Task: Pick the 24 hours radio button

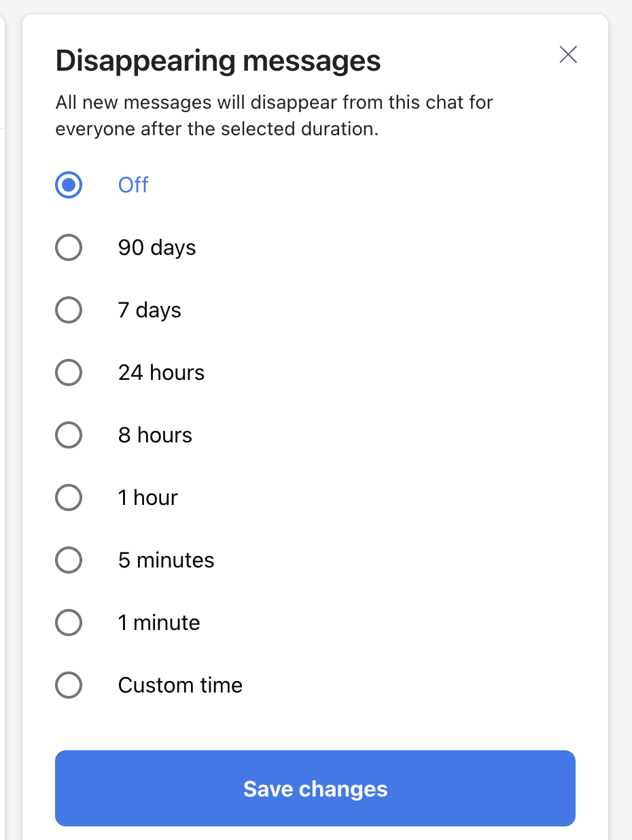Action: click(69, 372)
